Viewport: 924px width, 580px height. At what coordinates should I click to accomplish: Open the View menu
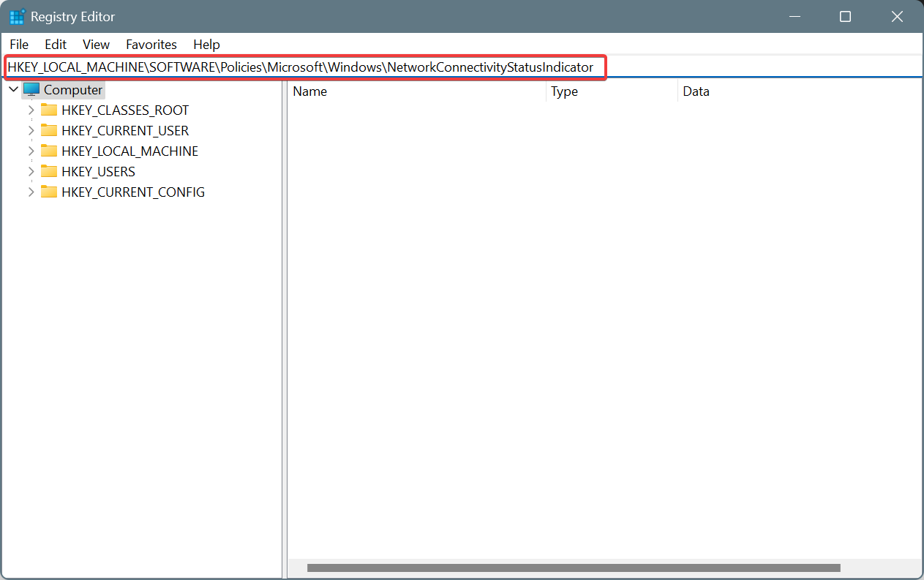(96, 44)
